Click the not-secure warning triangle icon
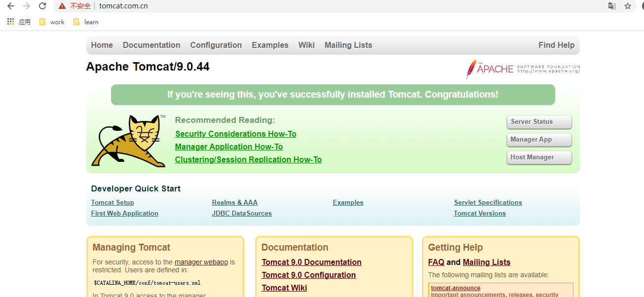 (x=62, y=6)
